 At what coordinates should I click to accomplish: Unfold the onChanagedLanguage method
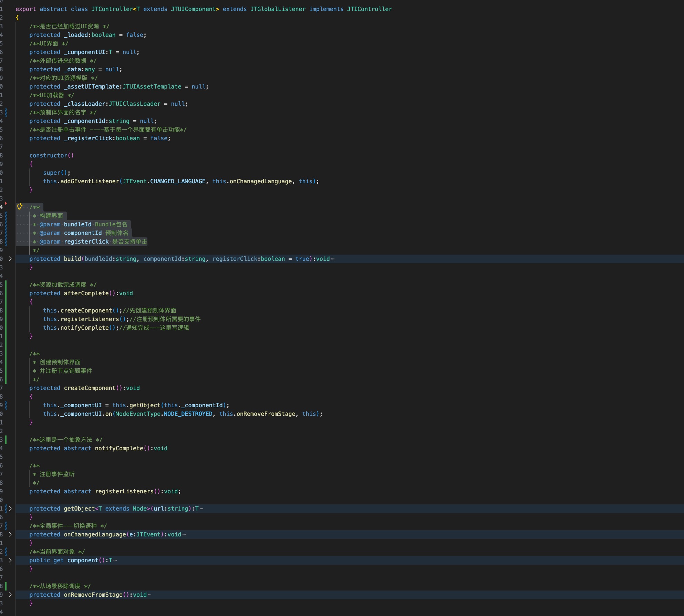point(10,534)
